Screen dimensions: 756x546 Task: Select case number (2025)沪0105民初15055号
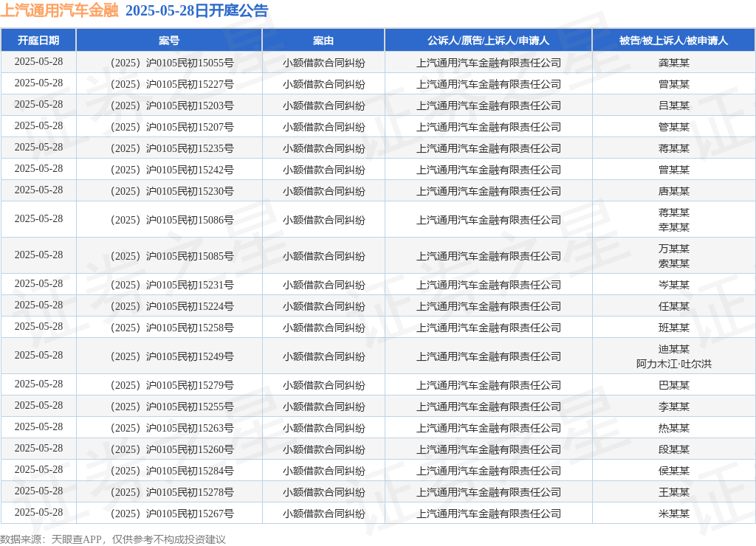coord(172,63)
